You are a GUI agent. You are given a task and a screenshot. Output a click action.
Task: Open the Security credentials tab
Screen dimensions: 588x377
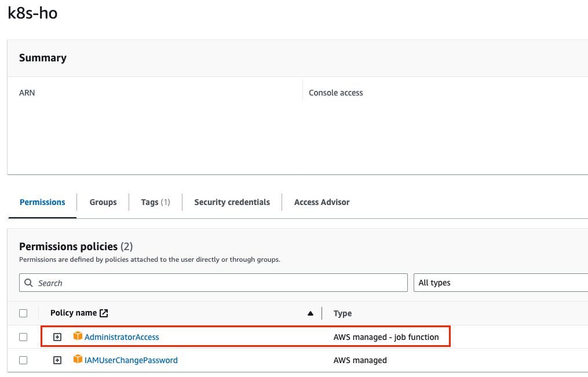click(232, 202)
